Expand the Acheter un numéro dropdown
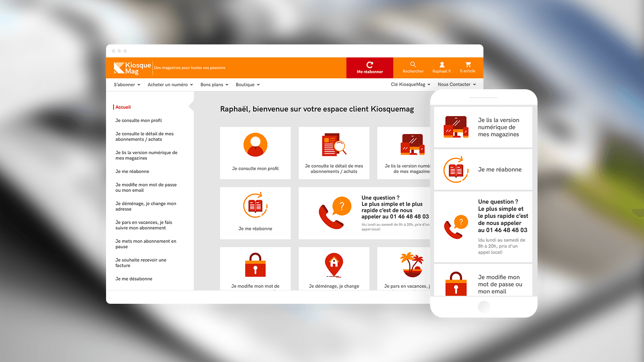This screenshot has height=362, width=644. [170, 85]
